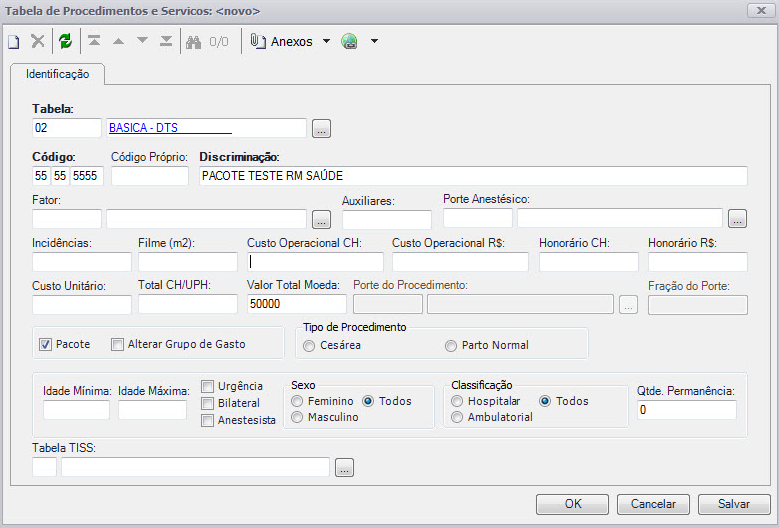Click the binoculars search icon
Viewport: 779px width, 528px height.
(193, 42)
